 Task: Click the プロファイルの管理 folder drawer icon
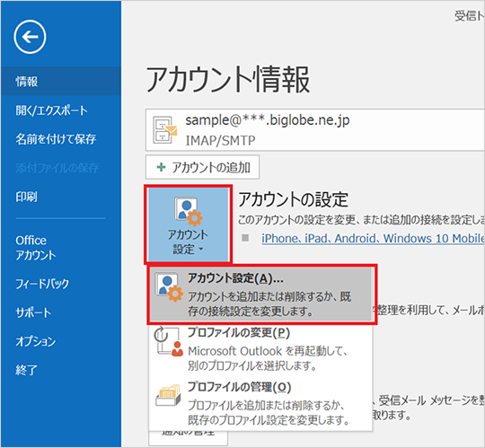click(x=169, y=395)
